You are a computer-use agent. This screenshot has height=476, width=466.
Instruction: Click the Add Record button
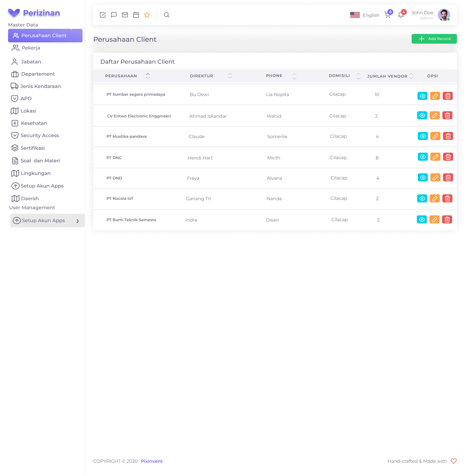pos(434,39)
